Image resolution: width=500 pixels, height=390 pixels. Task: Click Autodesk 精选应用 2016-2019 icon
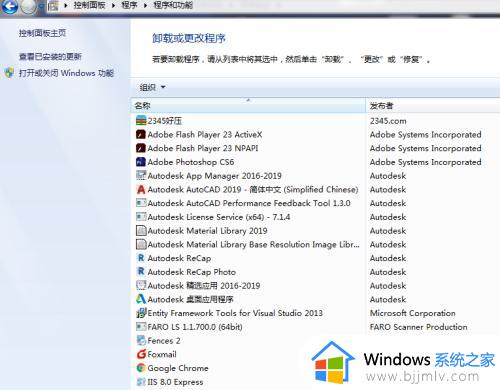pyautogui.click(x=141, y=285)
